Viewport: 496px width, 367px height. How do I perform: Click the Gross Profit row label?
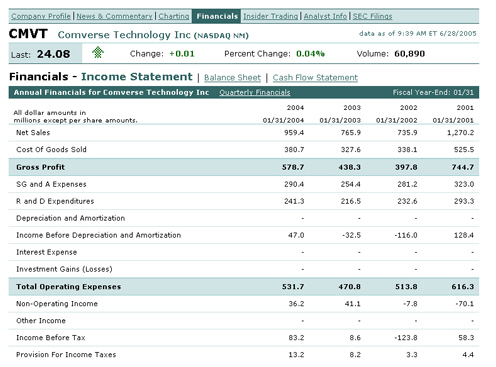click(40, 167)
